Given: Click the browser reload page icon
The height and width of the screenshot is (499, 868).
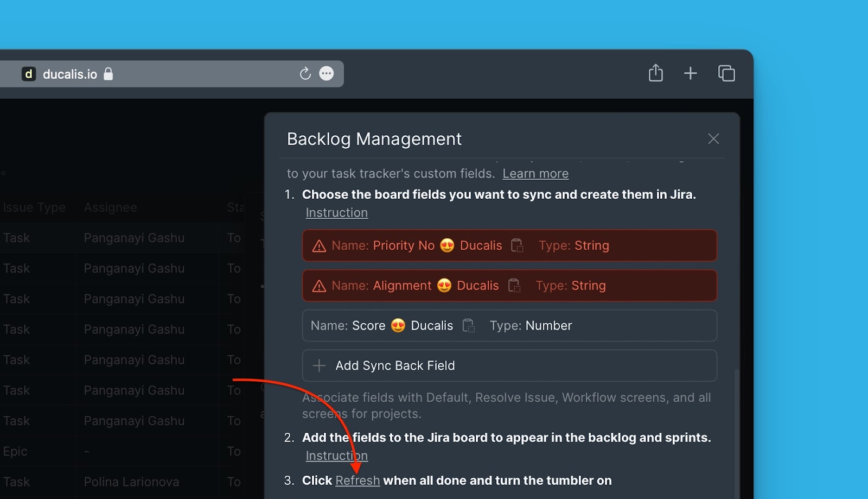Looking at the screenshot, I should click(305, 74).
